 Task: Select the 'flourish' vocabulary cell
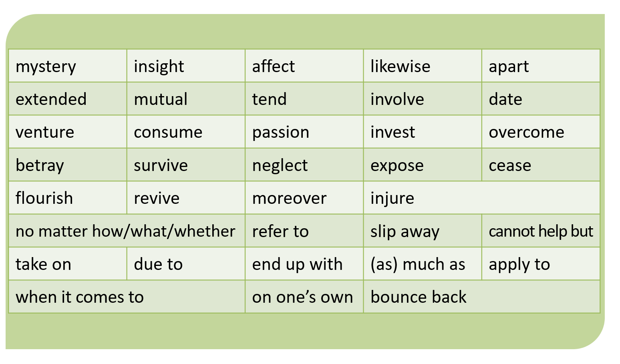[44, 198]
